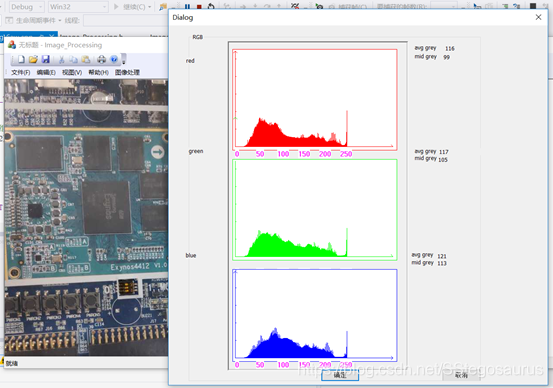This screenshot has height=388, width=553.
Task: Click the 'red' channel label
Action: point(190,61)
